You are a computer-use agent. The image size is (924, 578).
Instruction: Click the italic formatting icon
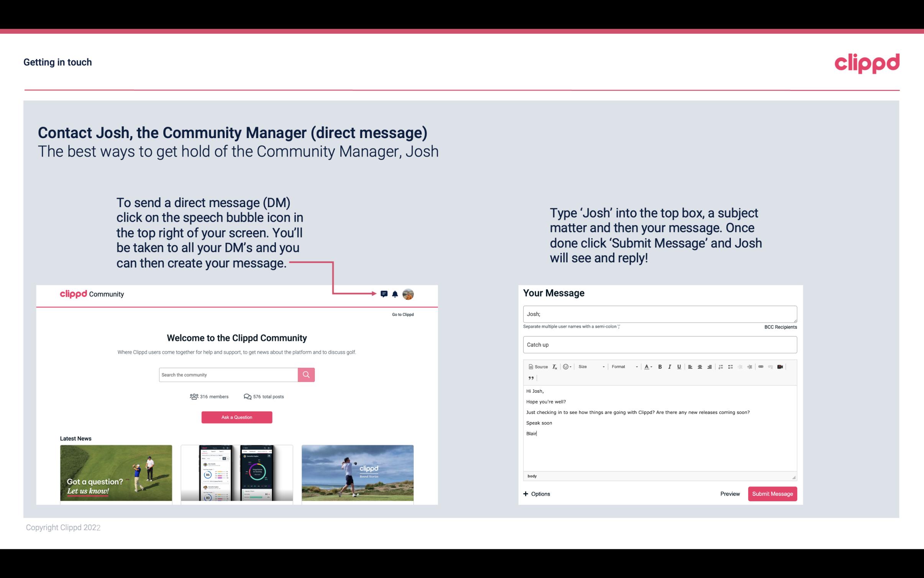click(671, 366)
